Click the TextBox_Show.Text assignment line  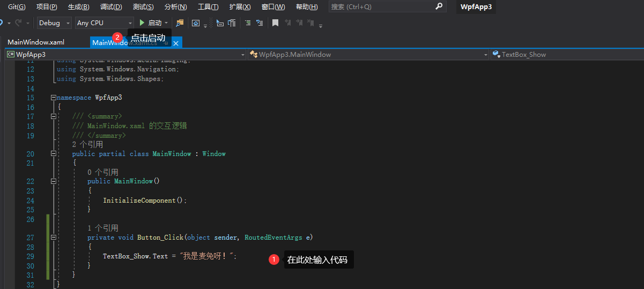click(169, 256)
